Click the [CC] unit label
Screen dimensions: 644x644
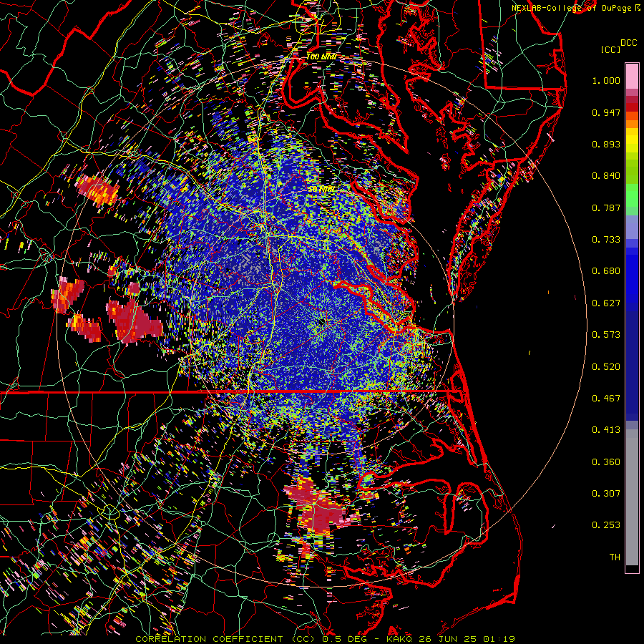pyautogui.click(x=610, y=49)
